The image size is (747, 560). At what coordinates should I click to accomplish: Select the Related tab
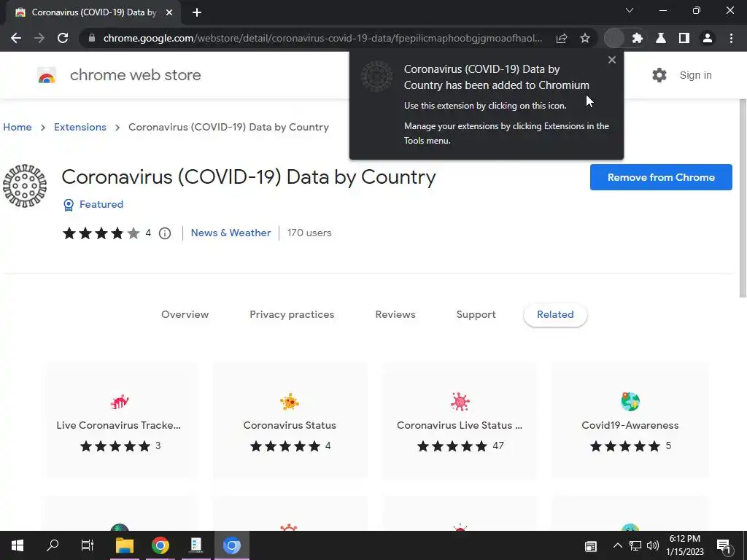coord(555,315)
